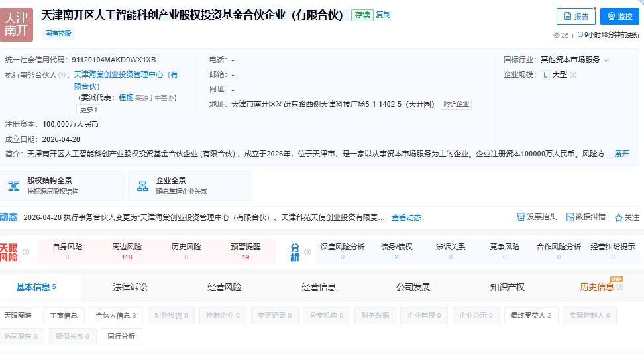
Task: Switch to 法律诉讼 tab
Action: (130, 287)
